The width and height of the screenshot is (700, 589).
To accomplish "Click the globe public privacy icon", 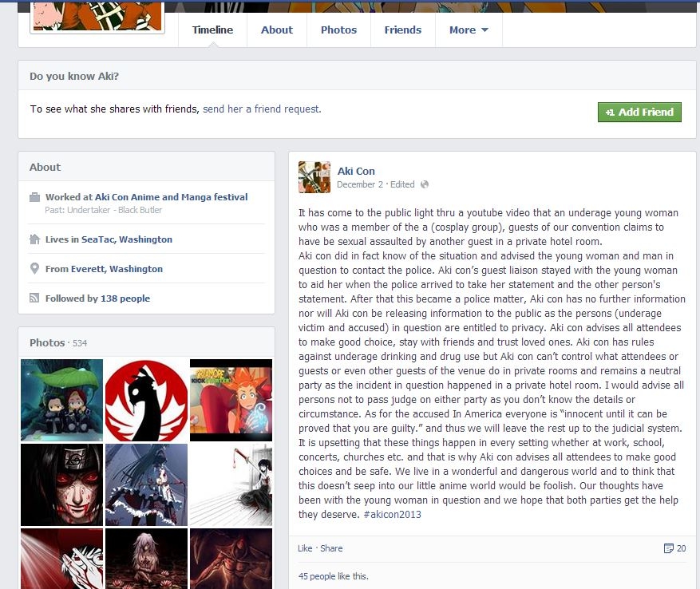I will point(425,184).
